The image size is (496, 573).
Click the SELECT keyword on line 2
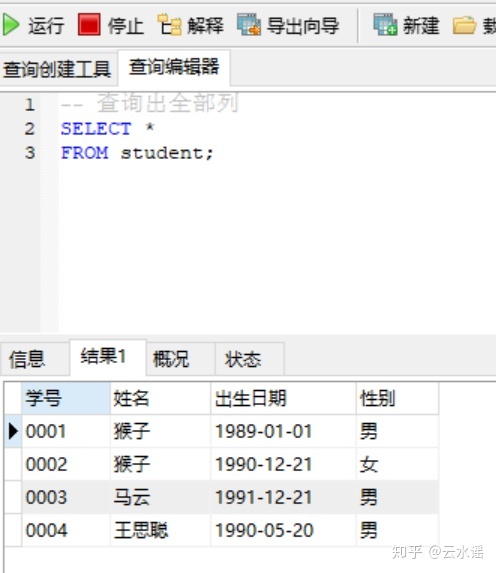(x=96, y=129)
